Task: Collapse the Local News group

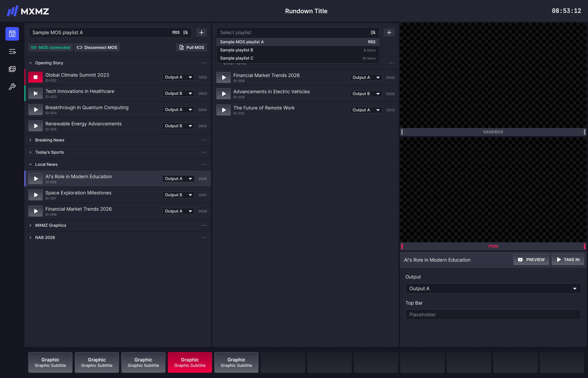Action: [30, 164]
